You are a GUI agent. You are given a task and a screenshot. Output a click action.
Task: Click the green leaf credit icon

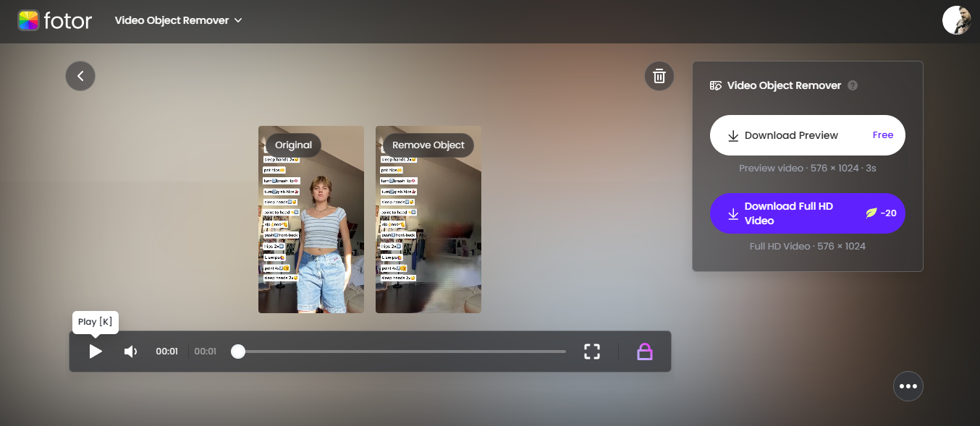pyautogui.click(x=871, y=213)
